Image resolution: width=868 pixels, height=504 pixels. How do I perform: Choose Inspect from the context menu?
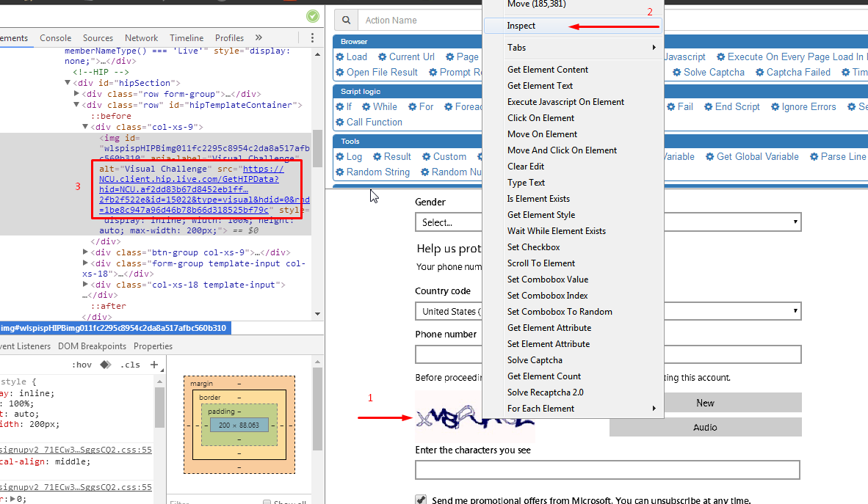pyautogui.click(x=521, y=26)
